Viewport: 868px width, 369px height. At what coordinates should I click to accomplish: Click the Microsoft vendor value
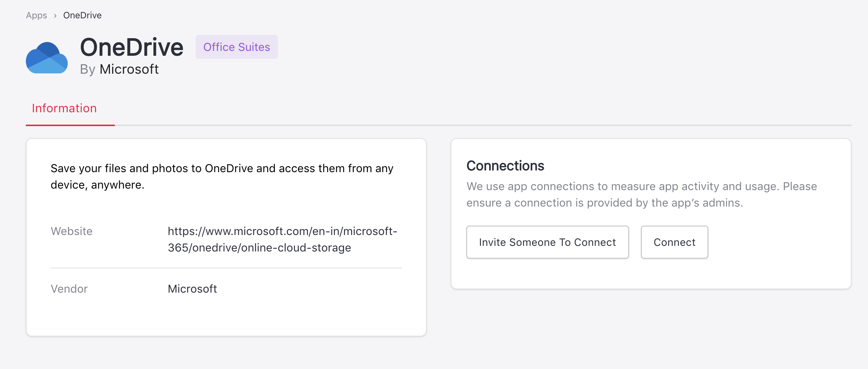(192, 289)
